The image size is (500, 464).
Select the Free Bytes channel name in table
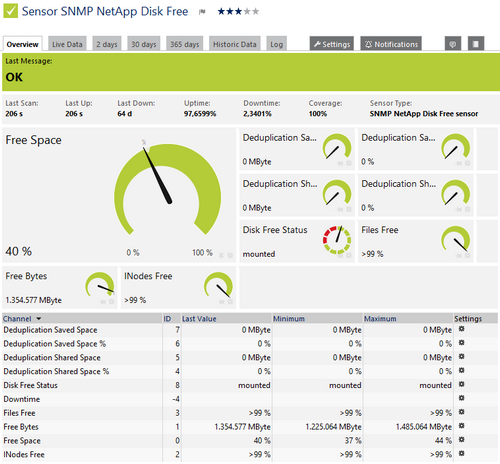21,427
